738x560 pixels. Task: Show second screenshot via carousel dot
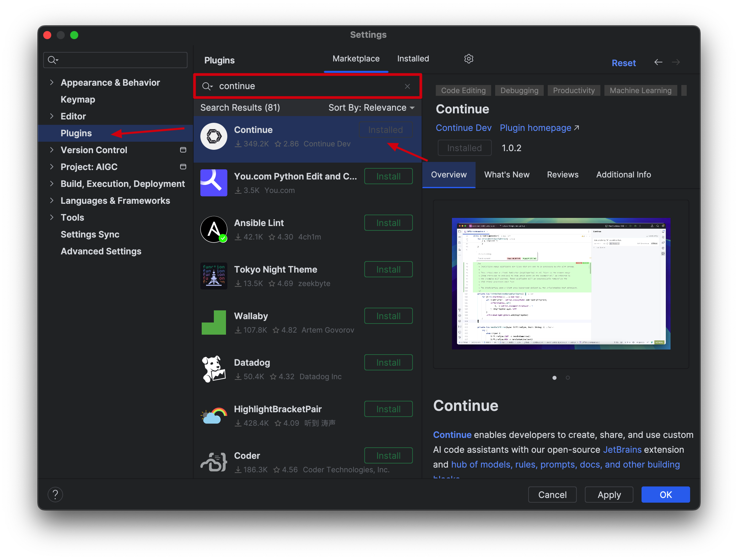coord(568,378)
